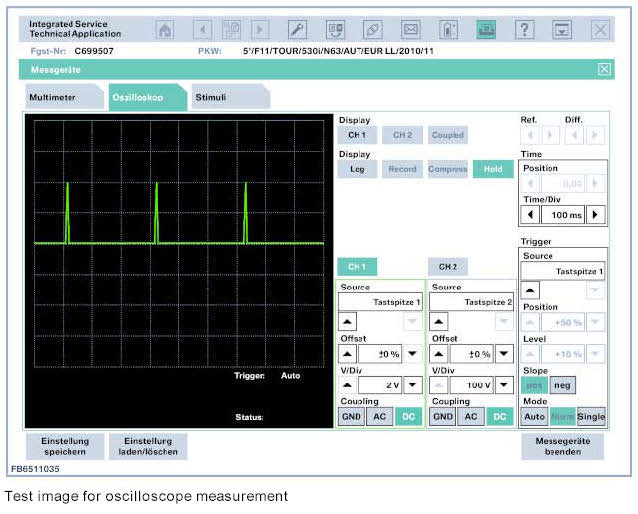Click the eraser icon in toolbar

[373, 29]
